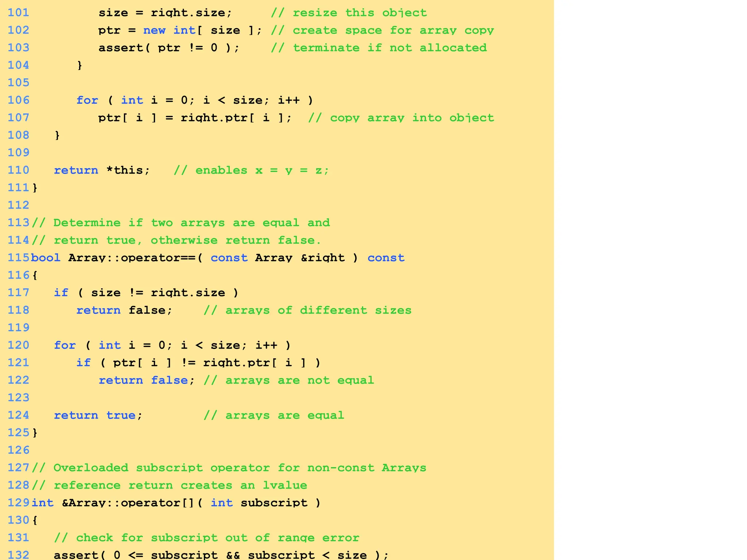Click line number 111

pos(19,188)
